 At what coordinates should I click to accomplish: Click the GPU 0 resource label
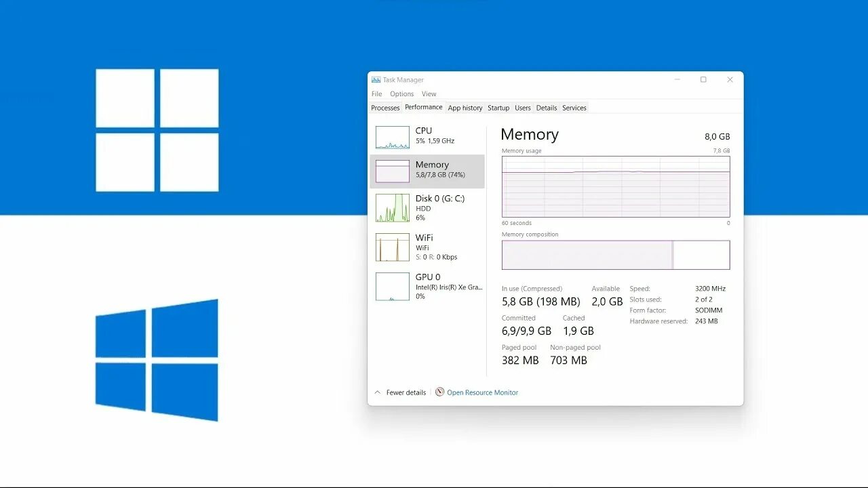pos(428,277)
